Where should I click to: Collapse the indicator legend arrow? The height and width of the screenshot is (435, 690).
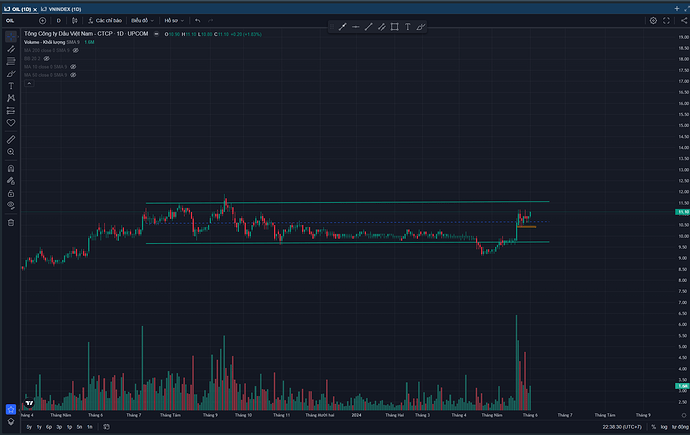click(27, 84)
